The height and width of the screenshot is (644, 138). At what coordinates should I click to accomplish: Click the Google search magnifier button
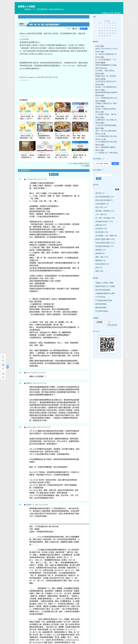(x=115, y=163)
